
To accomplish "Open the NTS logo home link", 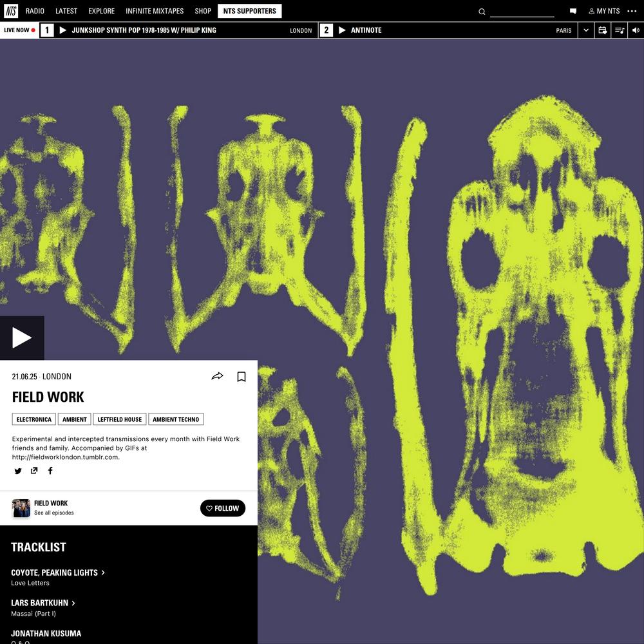I will pyautogui.click(x=11, y=11).
